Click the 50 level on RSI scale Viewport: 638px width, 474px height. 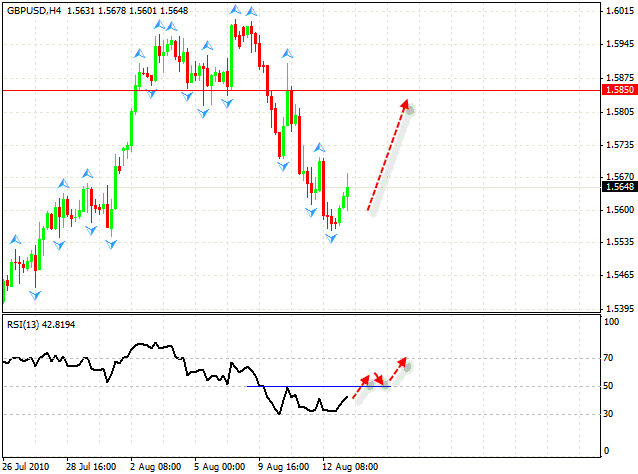tap(608, 386)
